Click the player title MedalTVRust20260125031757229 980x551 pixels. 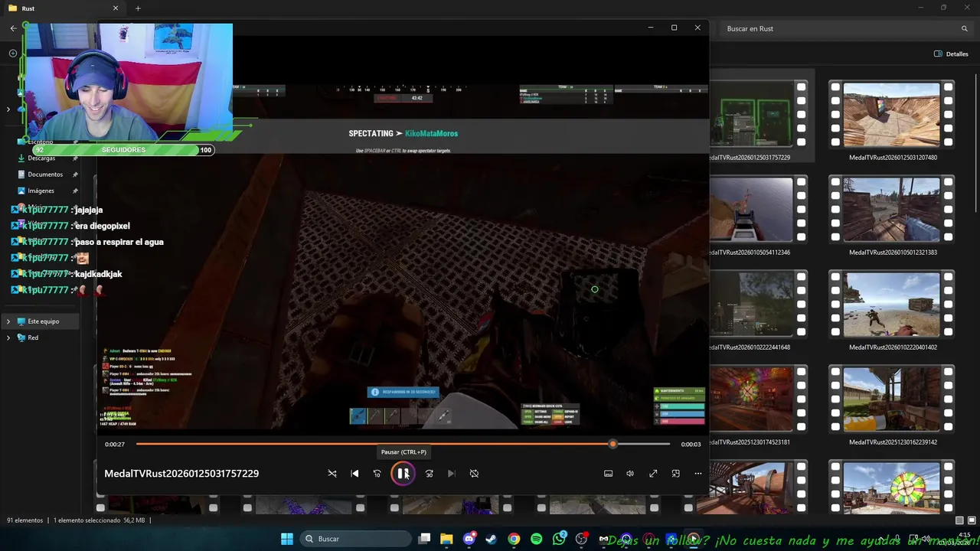pyautogui.click(x=181, y=474)
